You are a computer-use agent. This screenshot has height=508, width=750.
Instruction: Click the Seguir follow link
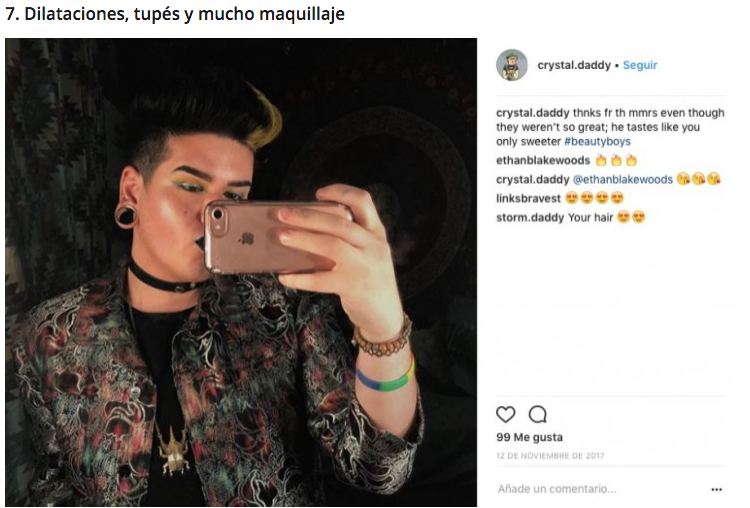pos(640,65)
